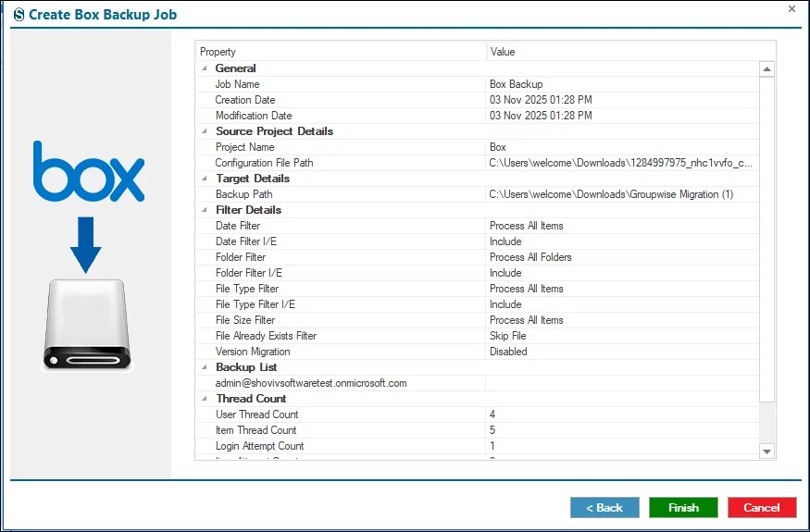Image resolution: width=810 pixels, height=532 pixels.
Task: Click the Filter Details section heading
Action: [x=248, y=210]
